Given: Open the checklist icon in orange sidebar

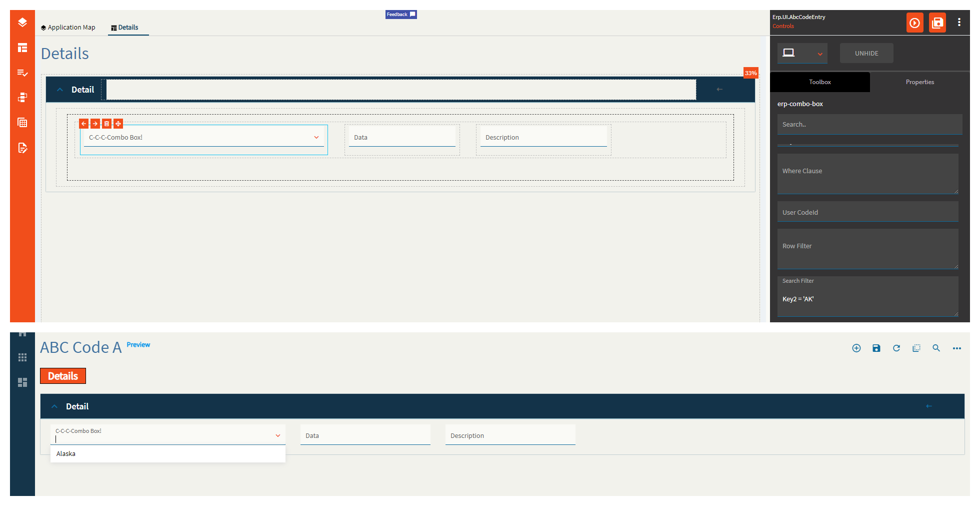Looking at the screenshot, I should point(22,73).
